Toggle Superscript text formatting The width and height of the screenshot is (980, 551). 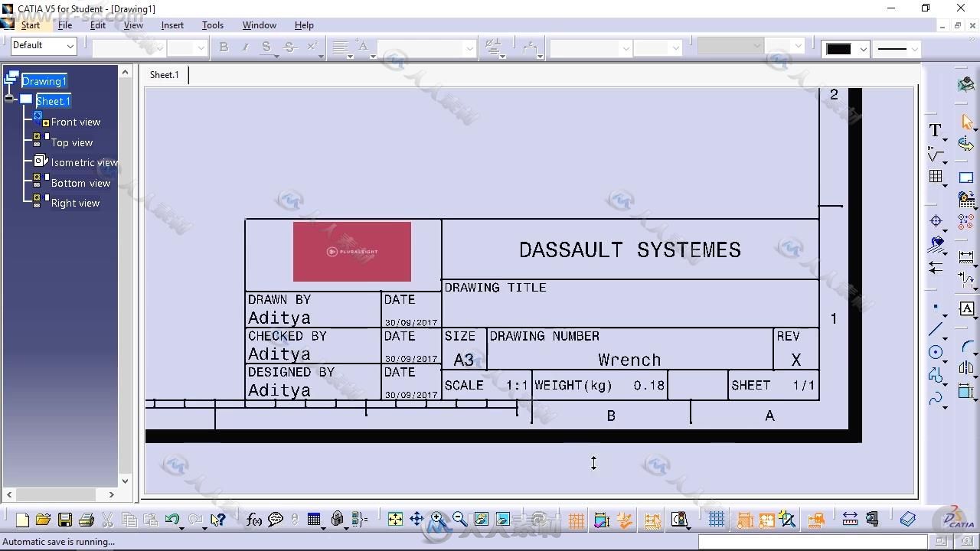tap(312, 47)
